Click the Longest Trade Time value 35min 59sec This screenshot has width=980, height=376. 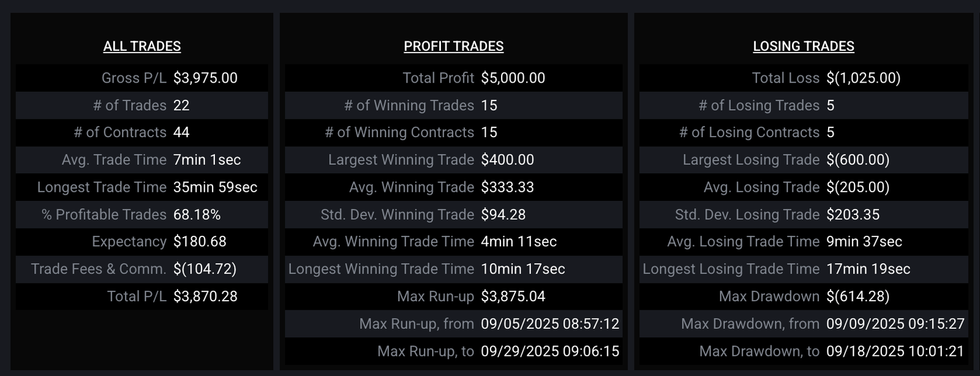215,187
